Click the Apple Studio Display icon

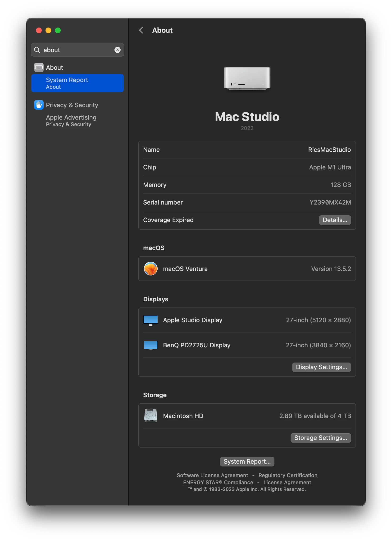coord(150,321)
